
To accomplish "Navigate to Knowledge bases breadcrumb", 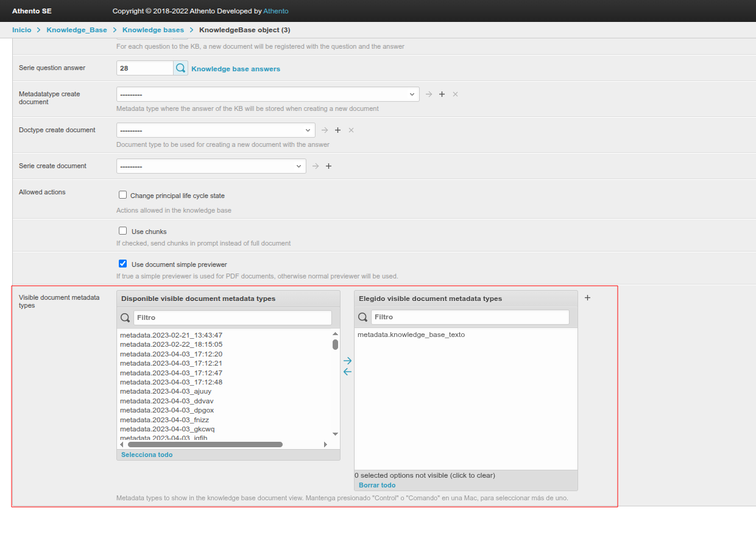I will point(153,30).
